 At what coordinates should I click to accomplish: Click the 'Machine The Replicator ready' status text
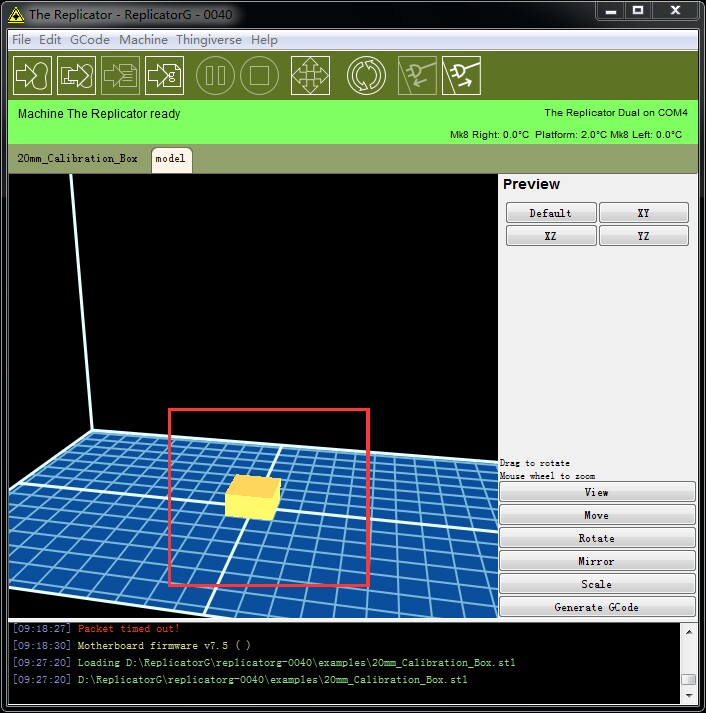tap(99, 114)
